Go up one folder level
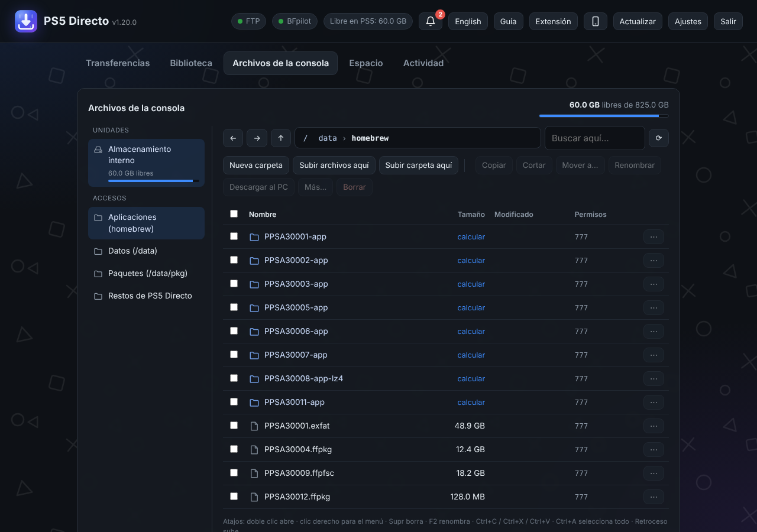This screenshot has width=757, height=532. [281, 138]
